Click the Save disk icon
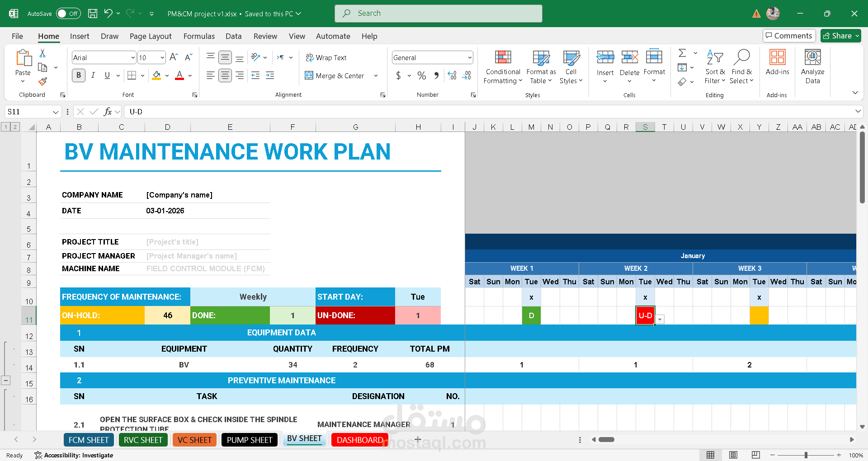This screenshot has height=461, width=868. pyautogui.click(x=93, y=14)
